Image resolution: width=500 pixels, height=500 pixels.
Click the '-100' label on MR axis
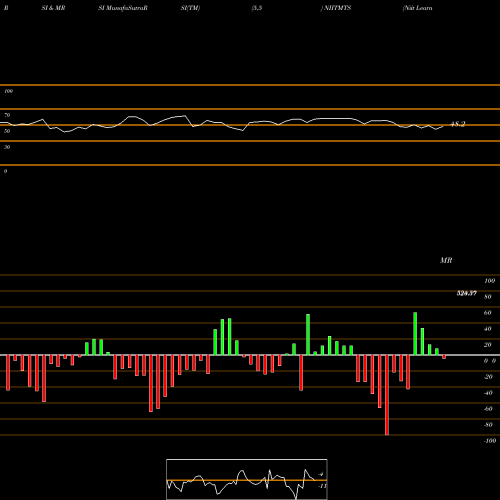coord(490,441)
